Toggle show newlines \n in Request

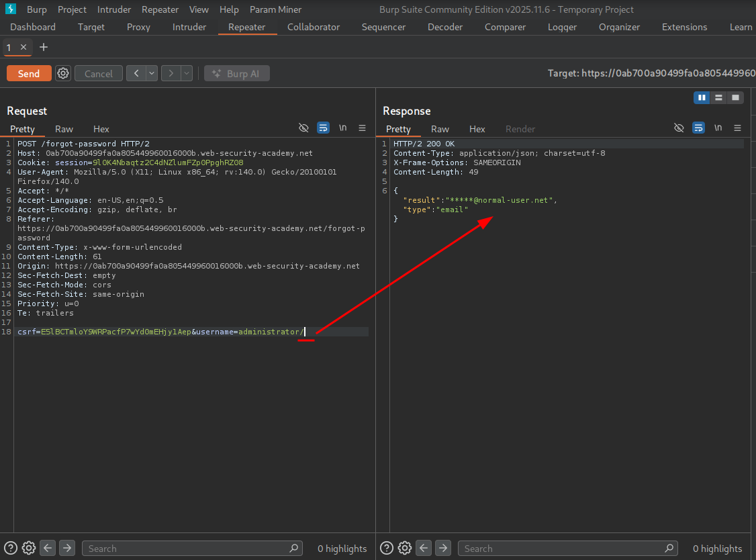click(343, 128)
